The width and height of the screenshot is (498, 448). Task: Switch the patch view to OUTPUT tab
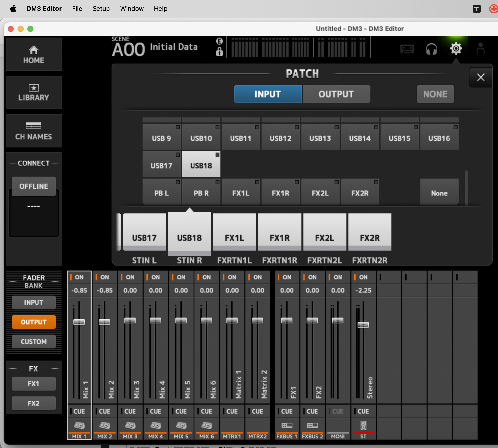coord(336,94)
